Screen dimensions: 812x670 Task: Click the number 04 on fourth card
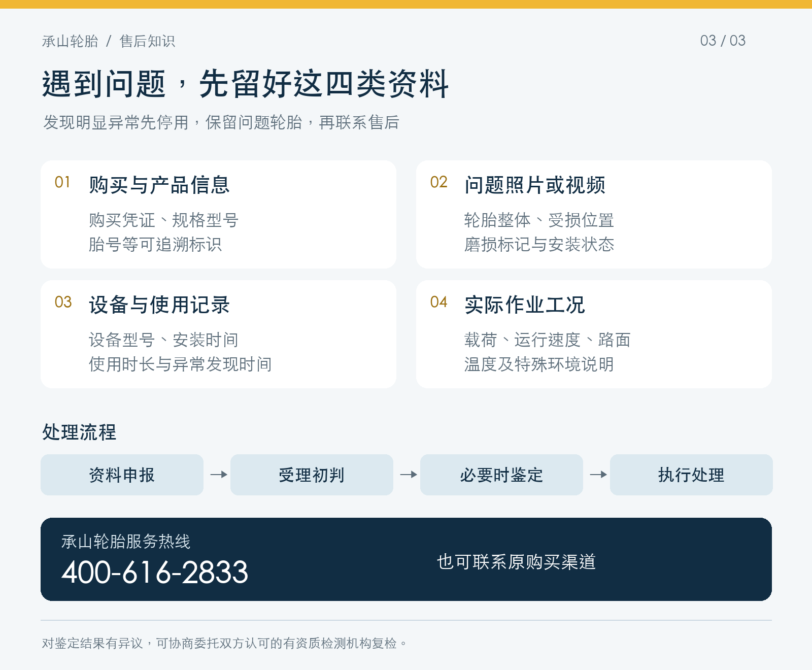tap(438, 302)
